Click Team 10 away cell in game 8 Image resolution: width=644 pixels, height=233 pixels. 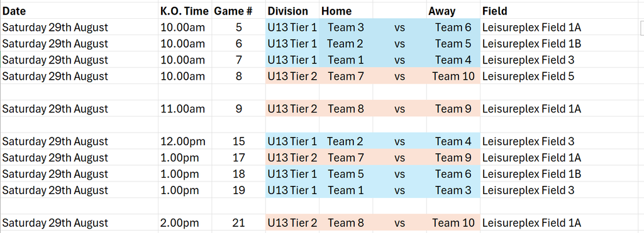(453, 76)
